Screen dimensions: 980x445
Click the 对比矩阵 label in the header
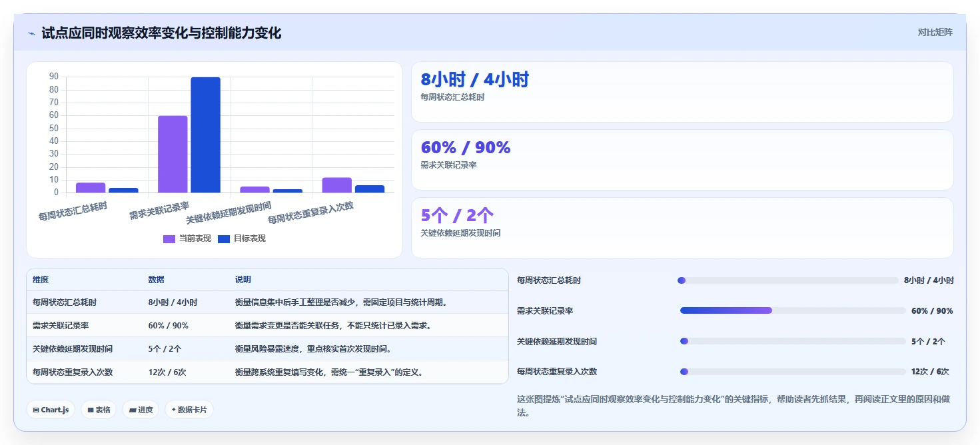[x=935, y=33]
